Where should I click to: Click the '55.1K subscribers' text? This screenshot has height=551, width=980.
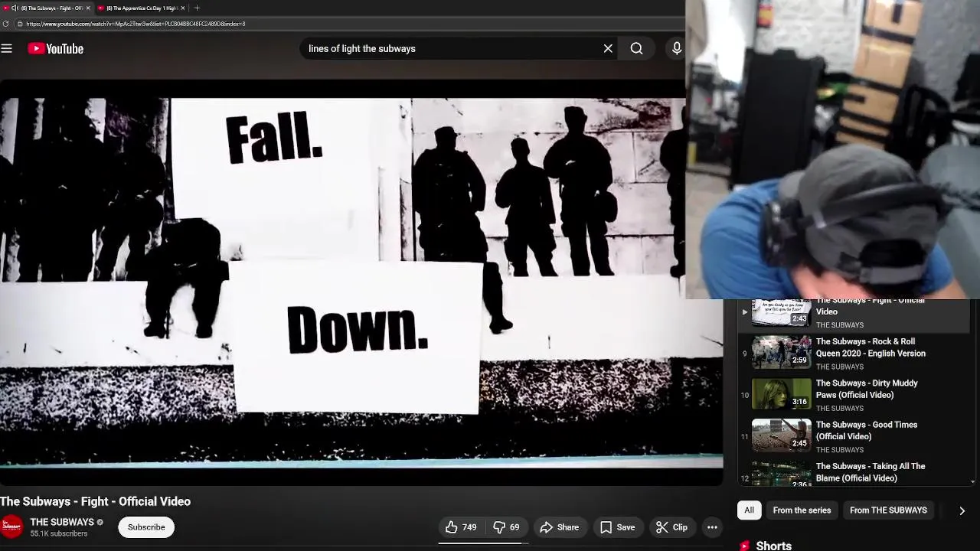(58, 533)
